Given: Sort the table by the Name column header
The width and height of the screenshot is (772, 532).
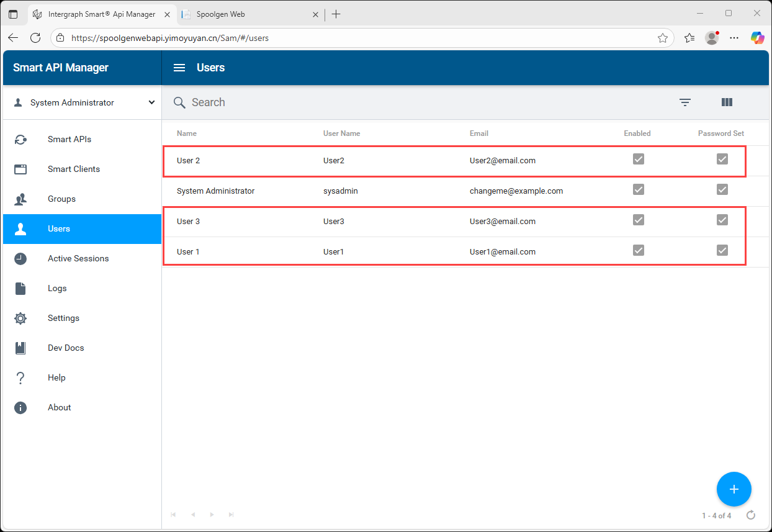Looking at the screenshot, I should [186, 133].
